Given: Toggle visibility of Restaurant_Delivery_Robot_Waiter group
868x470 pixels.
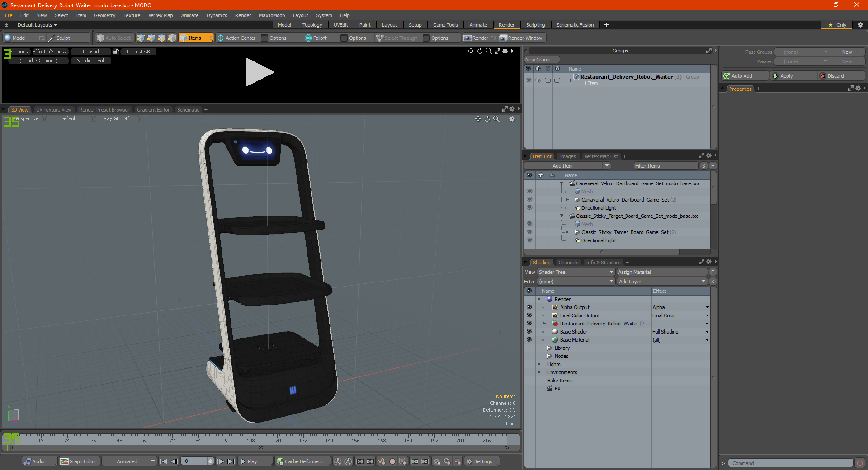Looking at the screenshot, I should (528, 80).
